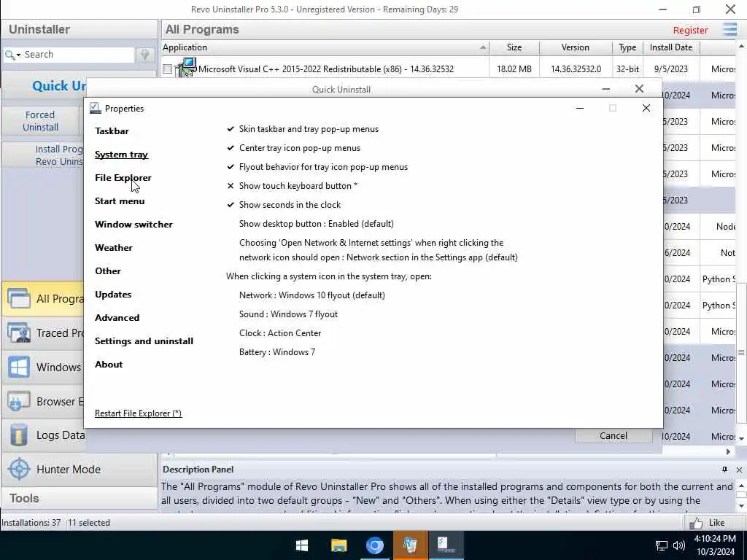Switch to Revo Uninstaller taskbar icon
747x560 pixels.
[x=410, y=545]
